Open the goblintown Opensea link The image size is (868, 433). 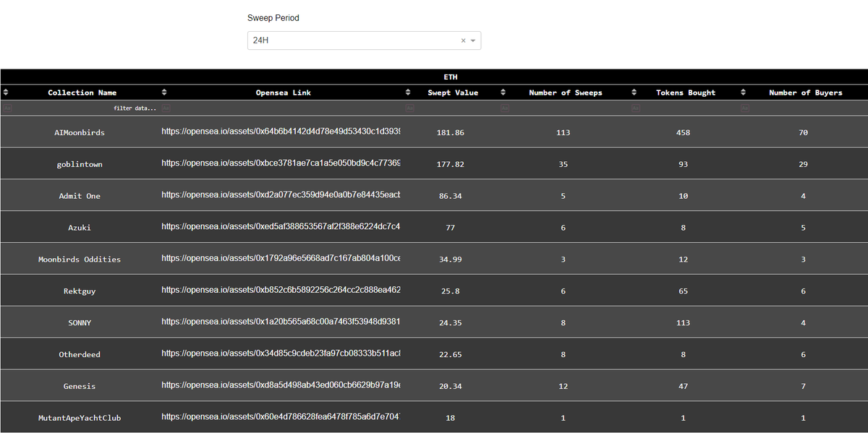coord(281,163)
